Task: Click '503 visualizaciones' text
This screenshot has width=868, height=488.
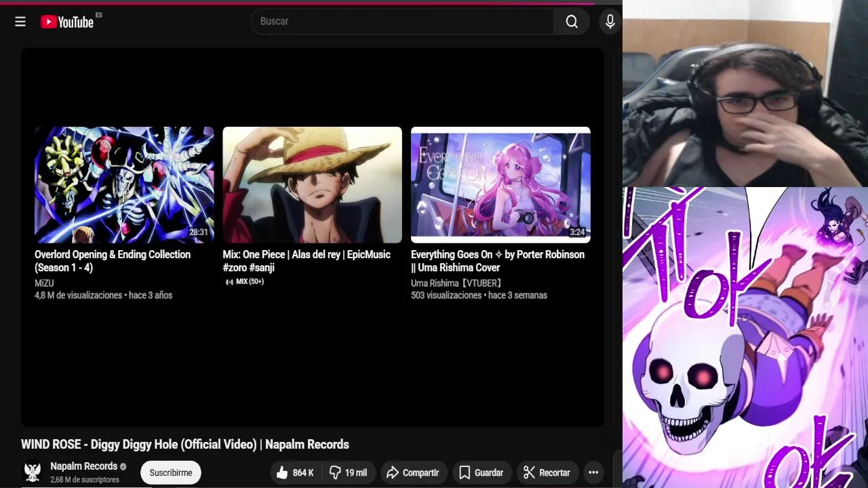Action: click(447, 296)
